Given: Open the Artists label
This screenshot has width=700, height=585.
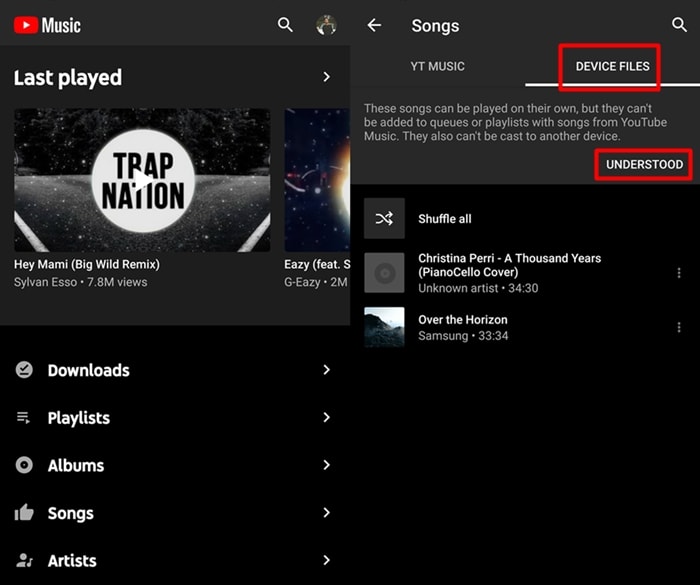Looking at the screenshot, I should click(x=72, y=560).
